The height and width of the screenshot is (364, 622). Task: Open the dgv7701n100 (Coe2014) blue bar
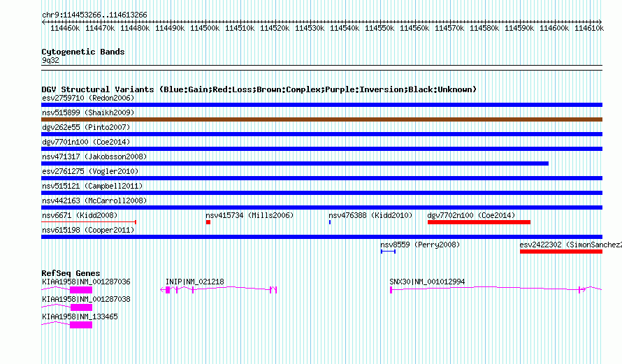321,149
